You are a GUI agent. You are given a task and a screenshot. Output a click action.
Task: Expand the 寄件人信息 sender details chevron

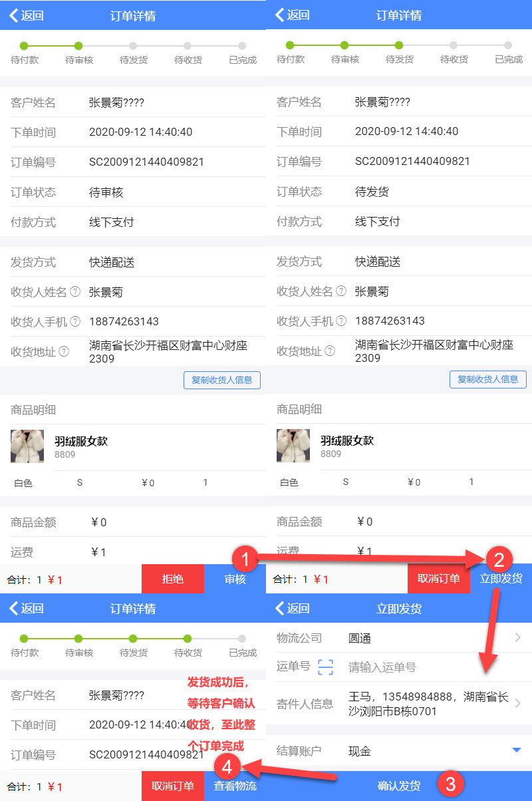click(x=518, y=703)
